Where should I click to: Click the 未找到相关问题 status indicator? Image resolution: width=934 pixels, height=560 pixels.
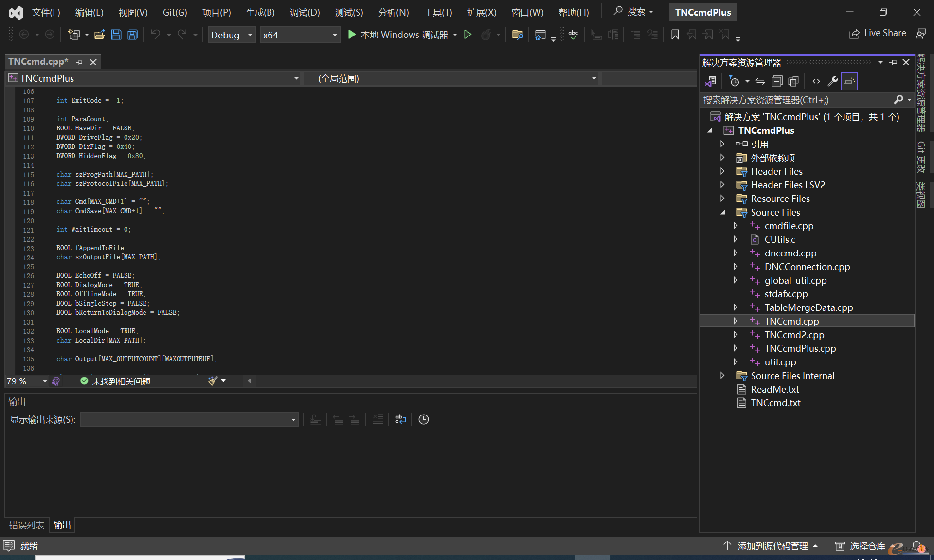(x=116, y=381)
